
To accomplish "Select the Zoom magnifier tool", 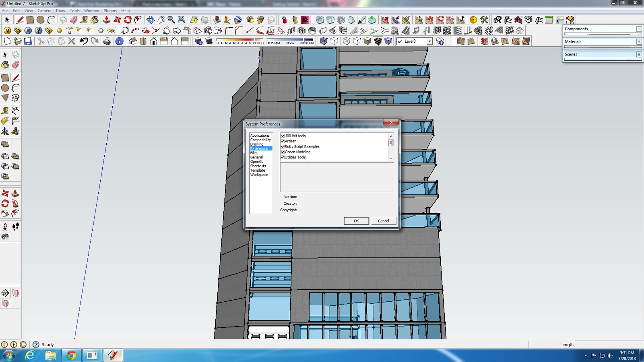I will (x=171, y=20).
